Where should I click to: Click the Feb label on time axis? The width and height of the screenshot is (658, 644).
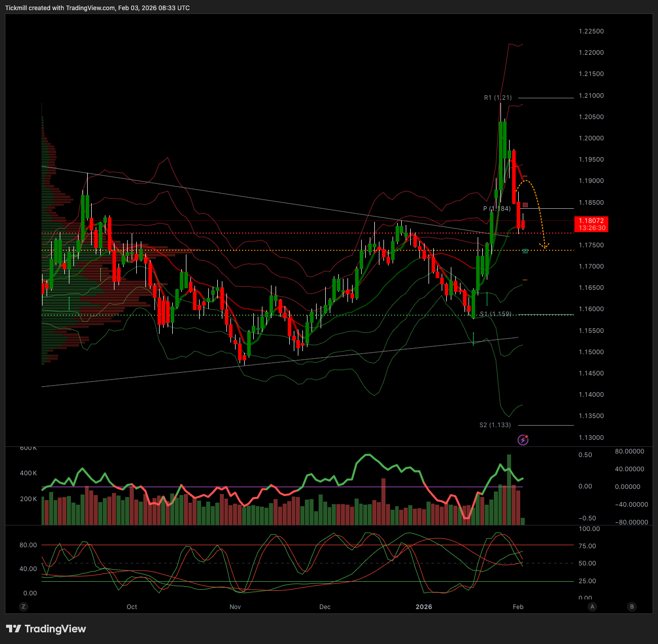pyautogui.click(x=518, y=607)
